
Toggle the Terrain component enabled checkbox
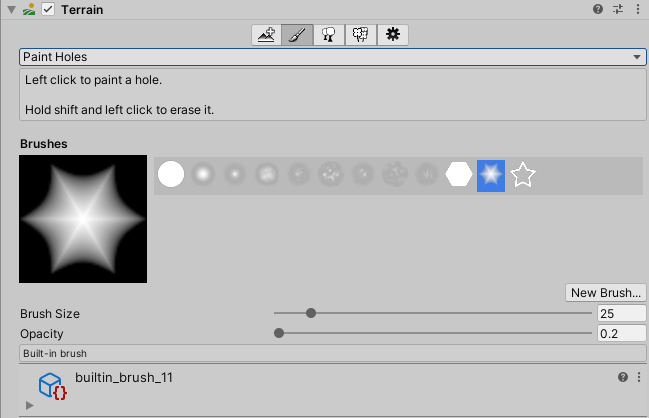coord(47,9)
